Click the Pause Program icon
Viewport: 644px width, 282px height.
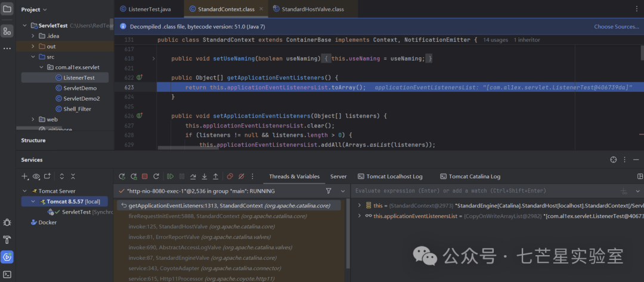(181, 176)
